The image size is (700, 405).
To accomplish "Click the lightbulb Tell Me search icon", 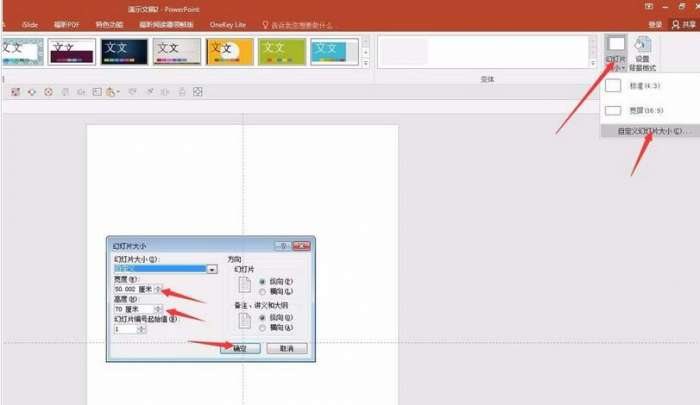I will pyautogui.click(x=265, y=25).
